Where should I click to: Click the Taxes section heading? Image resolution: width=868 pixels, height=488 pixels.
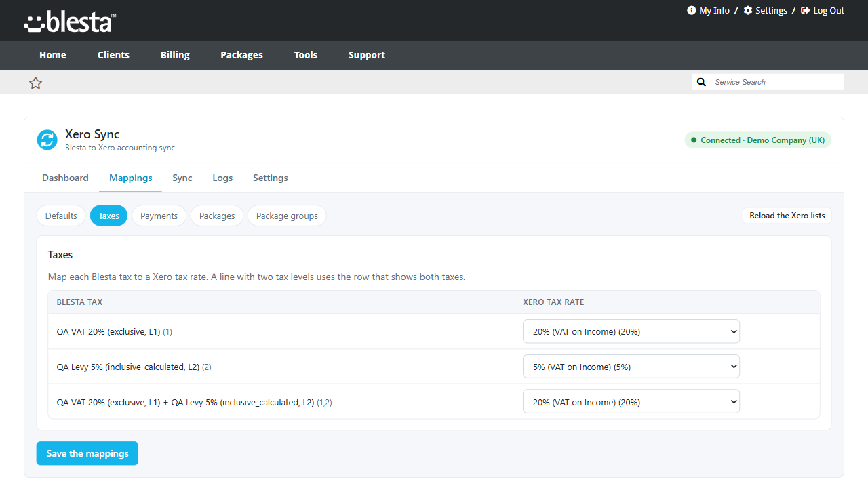click(60, 255)
